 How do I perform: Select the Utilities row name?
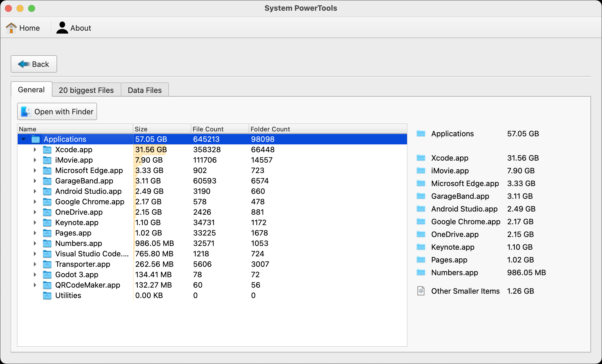68,295
